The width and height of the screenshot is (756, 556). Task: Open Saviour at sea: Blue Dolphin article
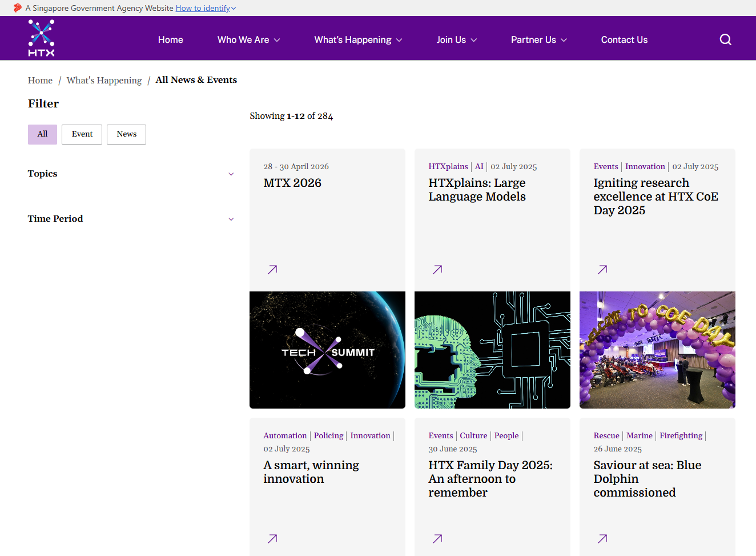[647, 479]
